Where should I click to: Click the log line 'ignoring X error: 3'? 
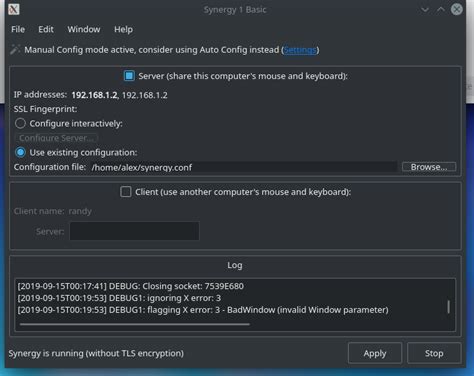pyautogui.click(x=119, y=298)
